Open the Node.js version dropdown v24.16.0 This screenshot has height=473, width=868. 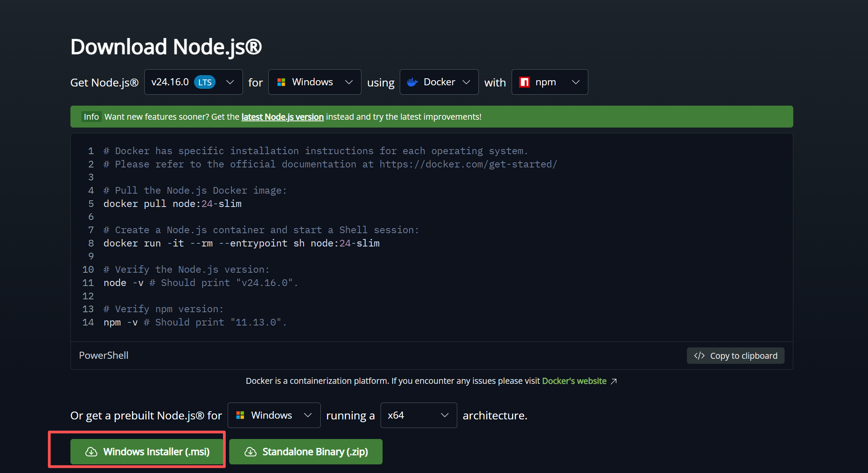[x=193, y=82]
